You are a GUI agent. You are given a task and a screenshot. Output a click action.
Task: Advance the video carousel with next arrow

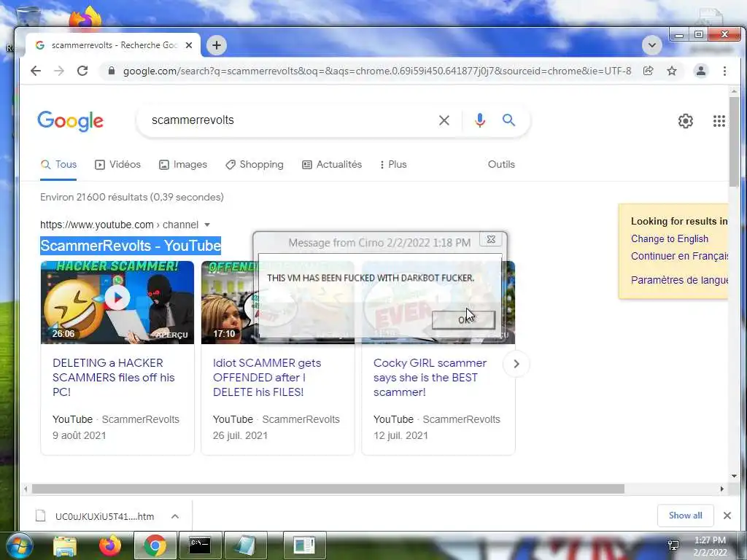(x=516, y=364)
